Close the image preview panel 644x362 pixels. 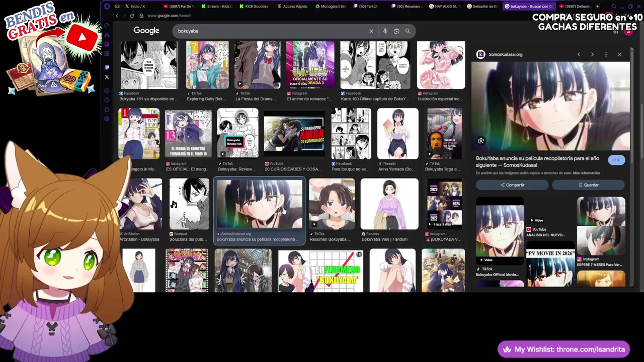coord(619,54)
